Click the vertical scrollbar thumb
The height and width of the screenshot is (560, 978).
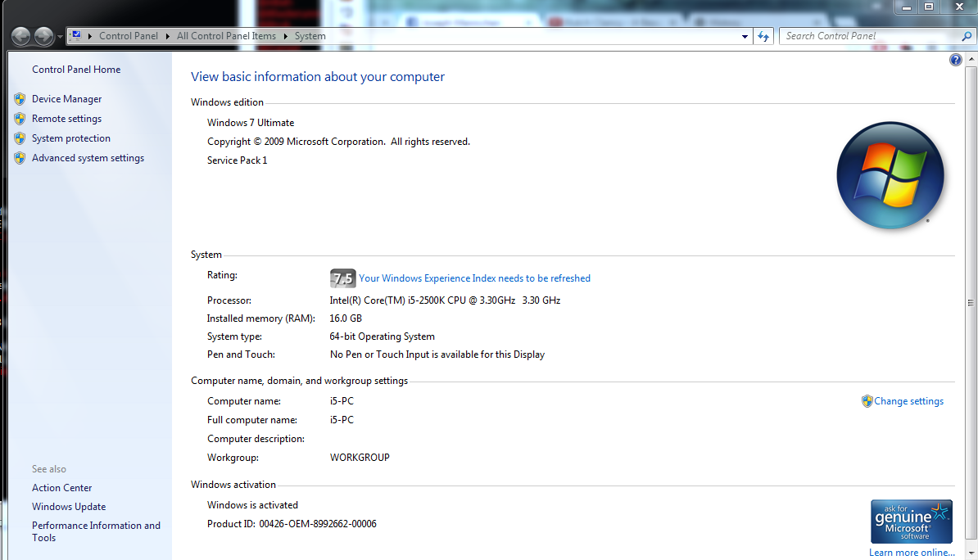tap(971, 302)
